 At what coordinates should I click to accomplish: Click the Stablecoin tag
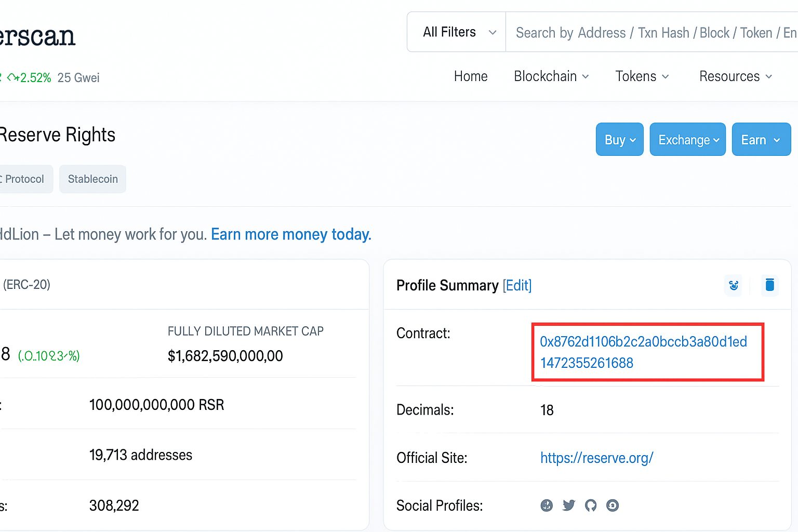tap(92, 179)
